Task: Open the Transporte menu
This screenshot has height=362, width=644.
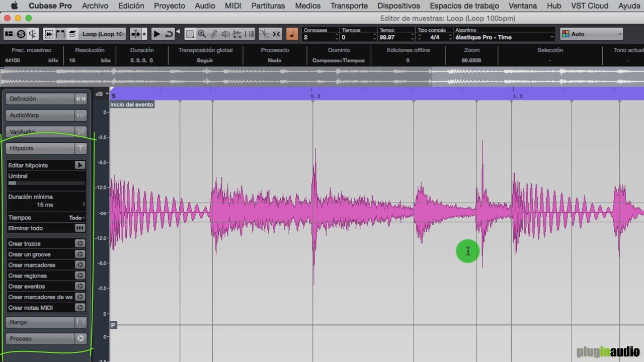Action: pyautogui.click(x=349, y=6)
